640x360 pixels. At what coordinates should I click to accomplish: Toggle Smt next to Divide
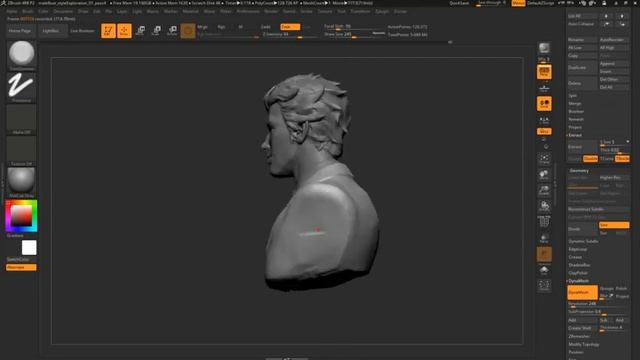pos(613,225)
